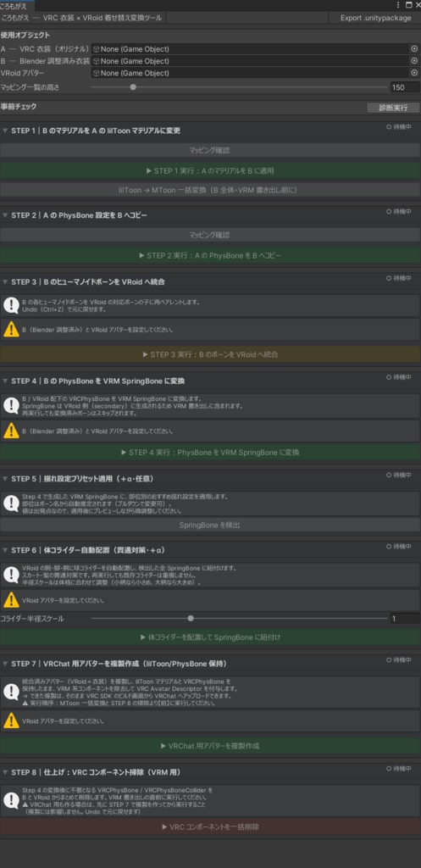421x868 pixels.
Task: Open object picker for A VRC 衣装 field
Action: (414, 48)
